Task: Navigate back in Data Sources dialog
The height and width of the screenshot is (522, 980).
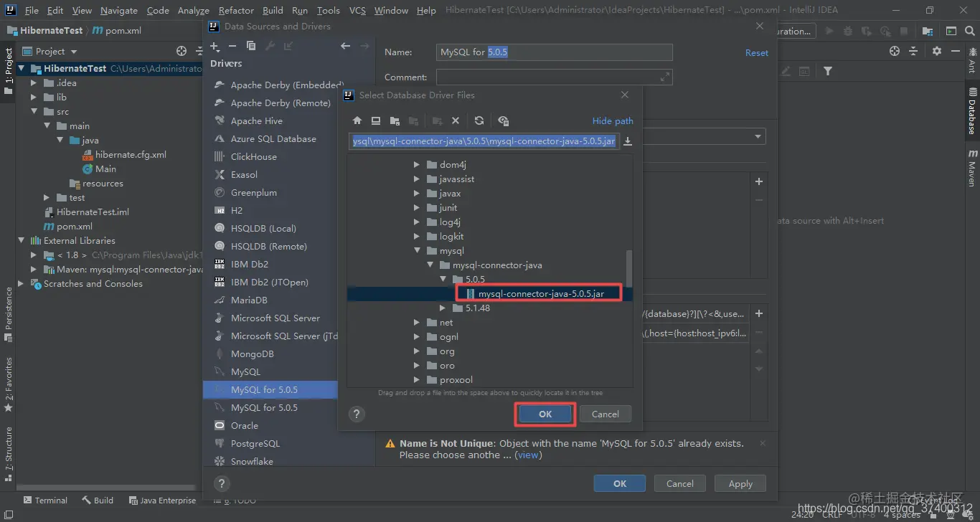Action: coord(346,46)
